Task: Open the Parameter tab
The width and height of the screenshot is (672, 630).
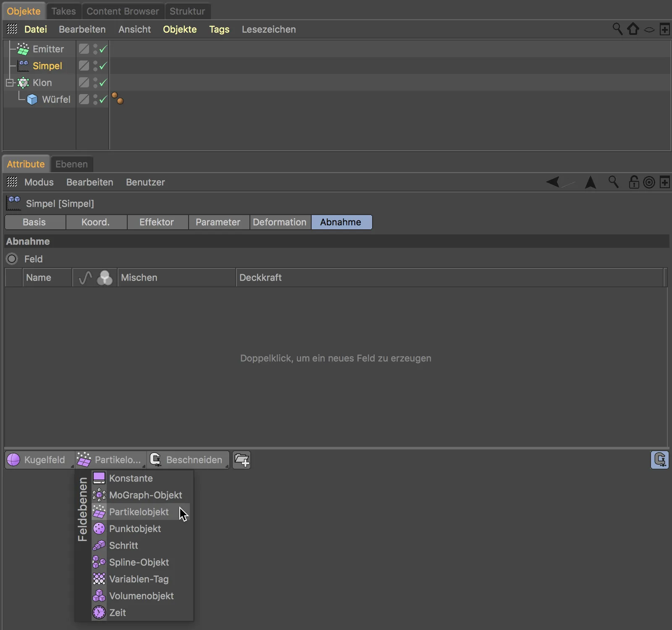Action: [x=218, y=222]
